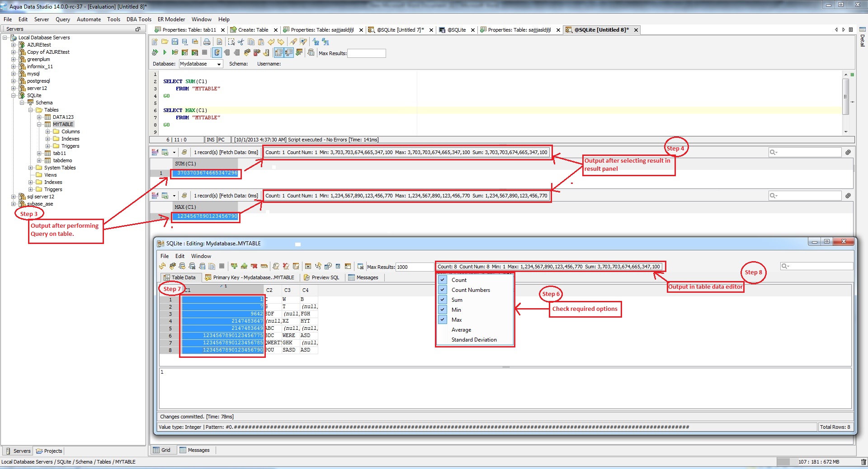Switch to Primary Key - Mydatabase..MYTABLE tab

coord(250,277)
